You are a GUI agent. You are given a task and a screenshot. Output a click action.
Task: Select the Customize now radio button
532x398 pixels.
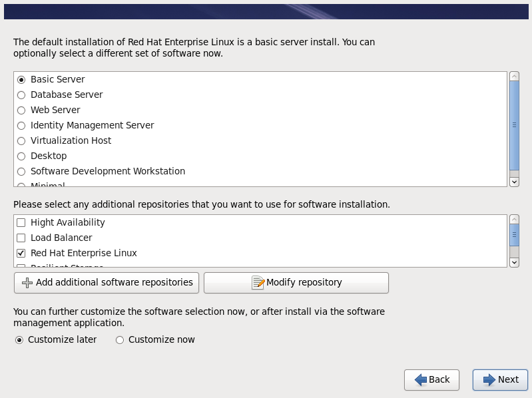pos(120,340)
